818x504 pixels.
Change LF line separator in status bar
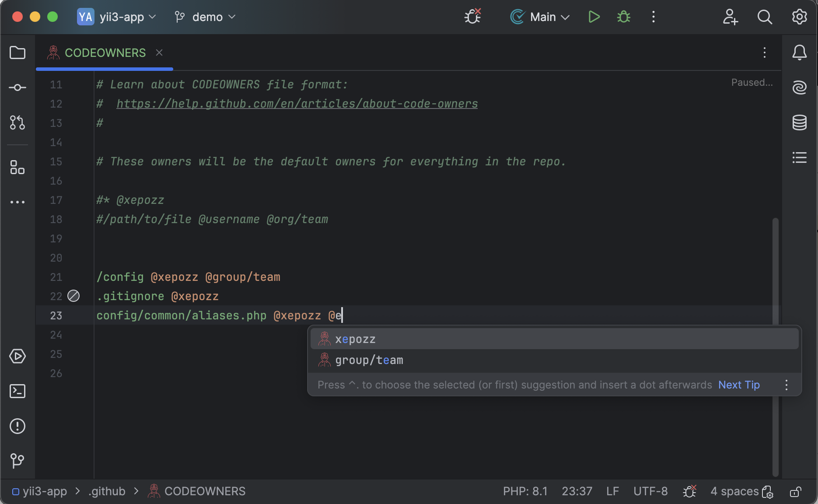[612, 491]
